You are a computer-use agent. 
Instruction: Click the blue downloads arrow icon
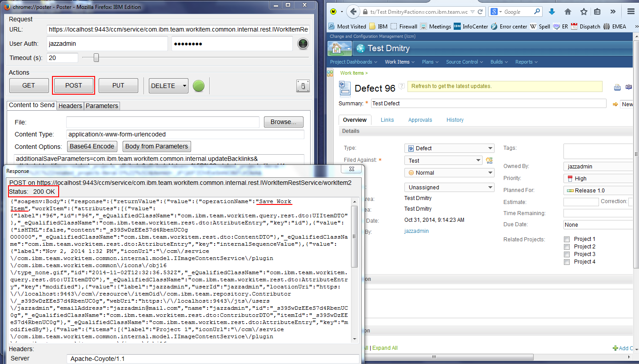(551, 12)
